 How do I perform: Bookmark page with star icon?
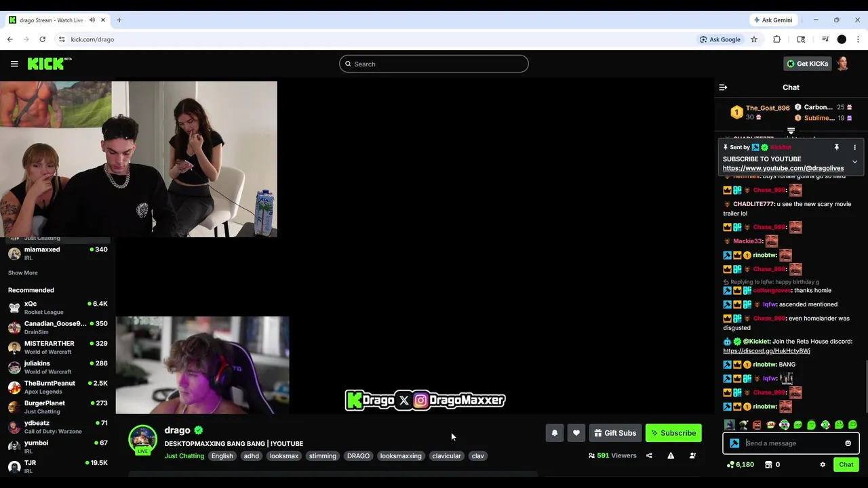(754, 39)
